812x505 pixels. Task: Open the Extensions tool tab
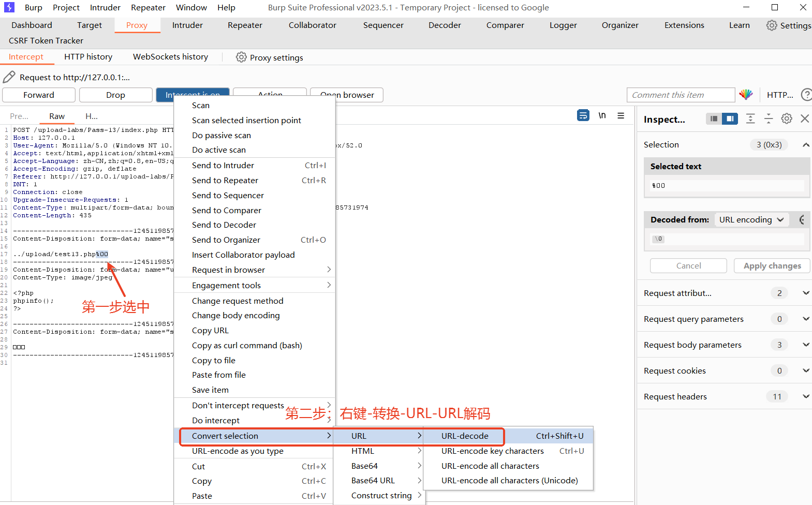tap(684, 25)
